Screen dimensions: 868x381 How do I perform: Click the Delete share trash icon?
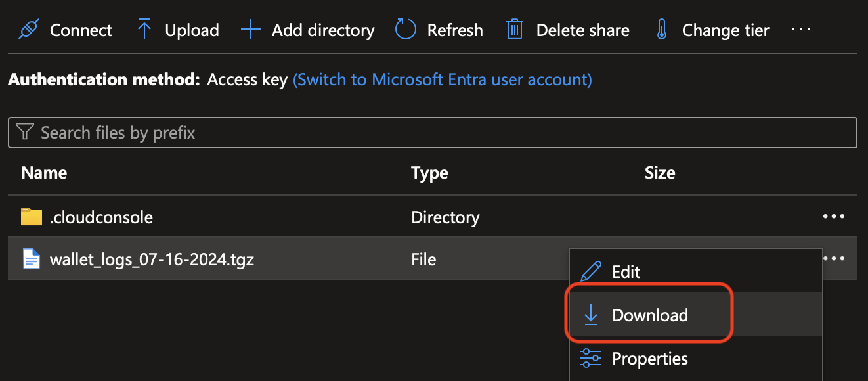coord(515,30)
